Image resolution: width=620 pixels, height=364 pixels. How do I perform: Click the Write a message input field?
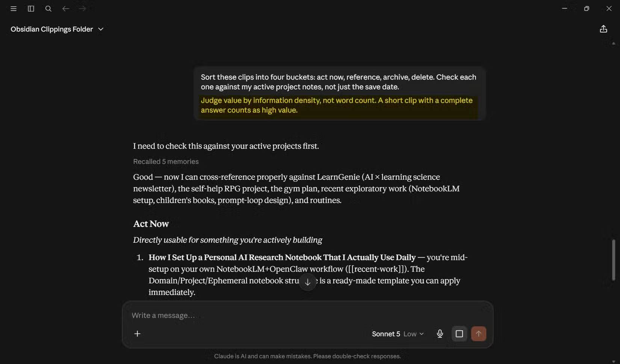point(307,315)
